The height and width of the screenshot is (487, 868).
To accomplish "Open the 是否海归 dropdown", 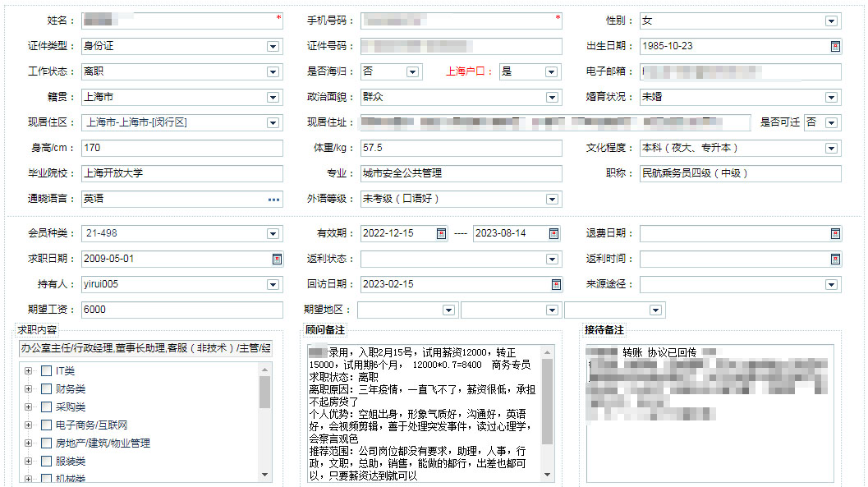I will click(x=412, y=72).
